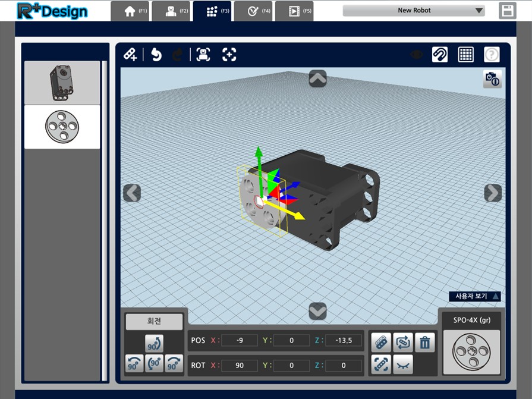Click the 회전 rotation button

[x=154, y=321]
